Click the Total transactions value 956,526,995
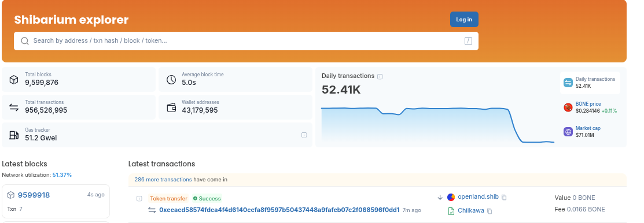The height and width of the screenshot is (223, 644). (46, 110)
